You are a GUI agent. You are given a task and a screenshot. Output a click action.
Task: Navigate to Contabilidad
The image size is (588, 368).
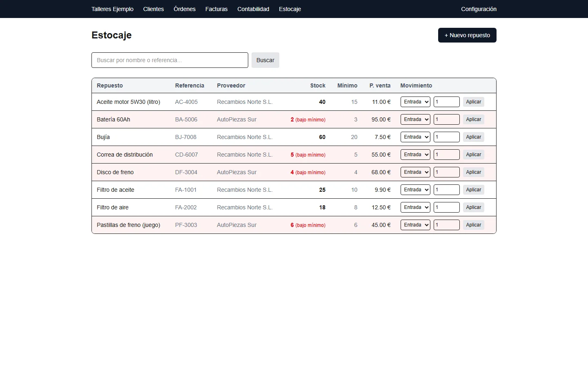tap(253, 9)
